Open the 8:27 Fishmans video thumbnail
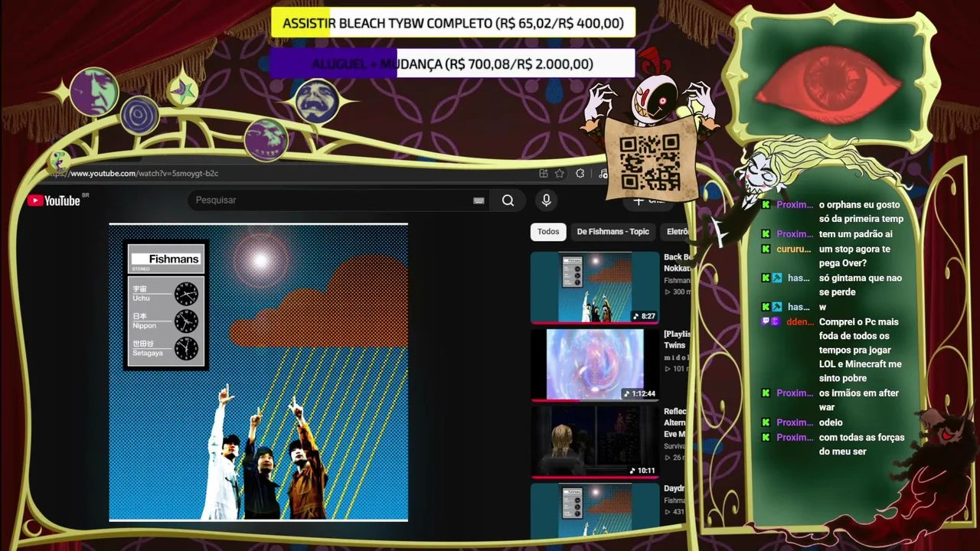The image size is (980, 551). 595,288
